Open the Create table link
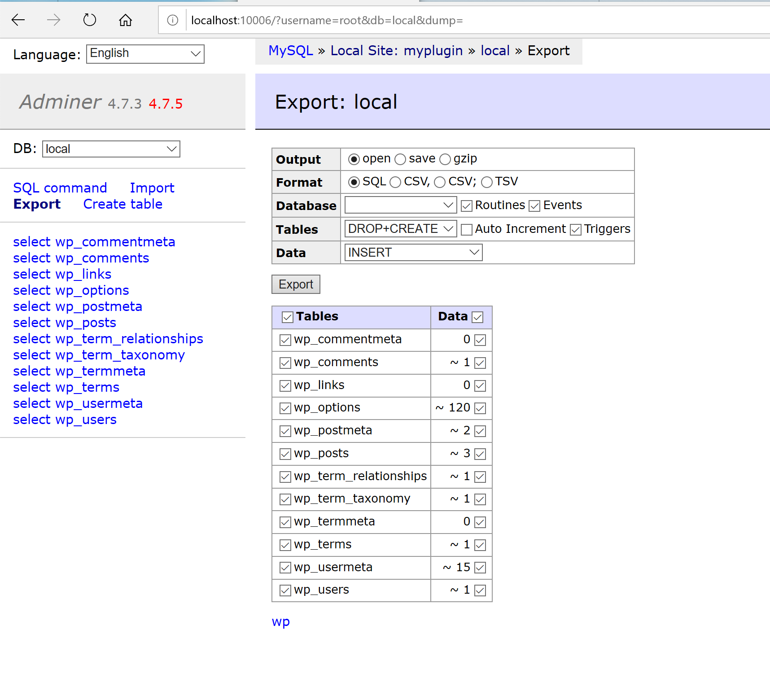Image resolution: width=770 pixels, height=700 pixels. (x=123, y=204)
